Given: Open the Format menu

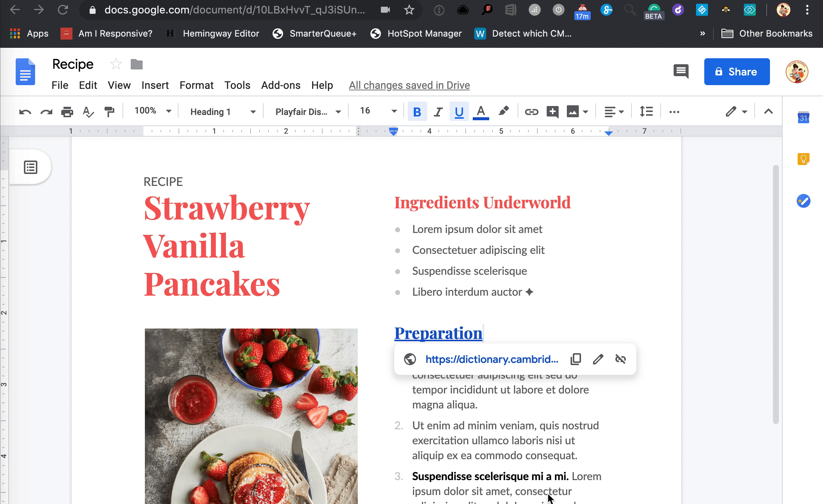Looking at the screenshot, I should point(196,85).
